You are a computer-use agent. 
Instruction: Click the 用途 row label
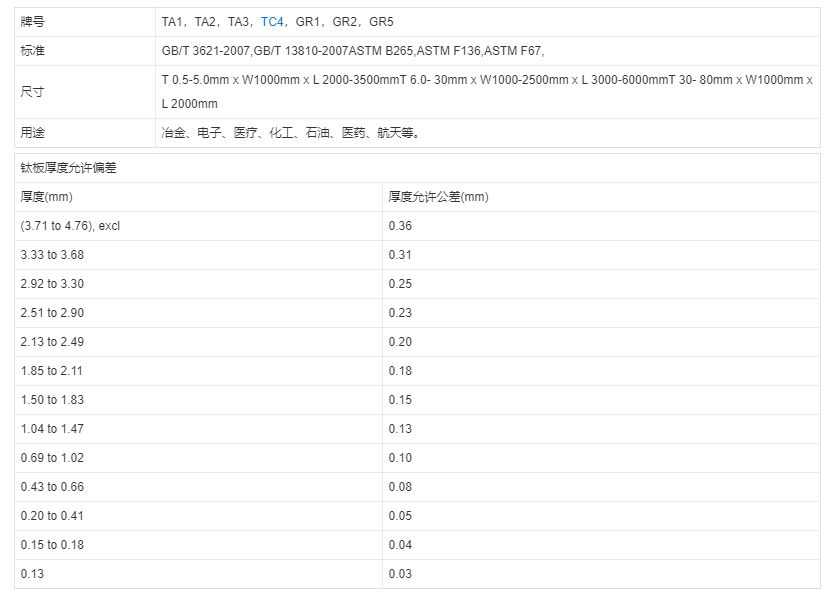(x=33, y=132)
